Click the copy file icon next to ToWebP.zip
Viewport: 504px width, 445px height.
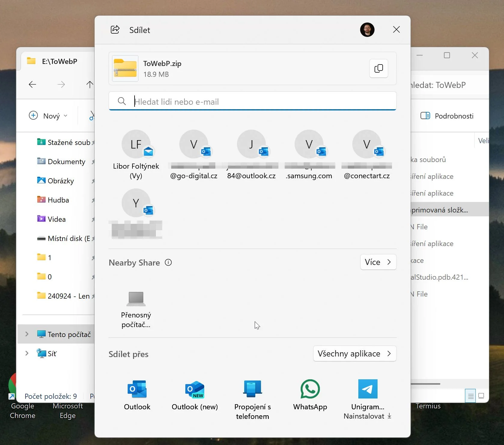(x=378, y=68)
